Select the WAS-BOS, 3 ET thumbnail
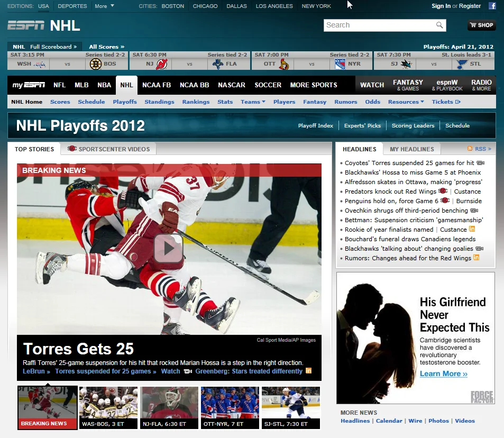This screenshot has width=504, height=438. pos(108,408)
